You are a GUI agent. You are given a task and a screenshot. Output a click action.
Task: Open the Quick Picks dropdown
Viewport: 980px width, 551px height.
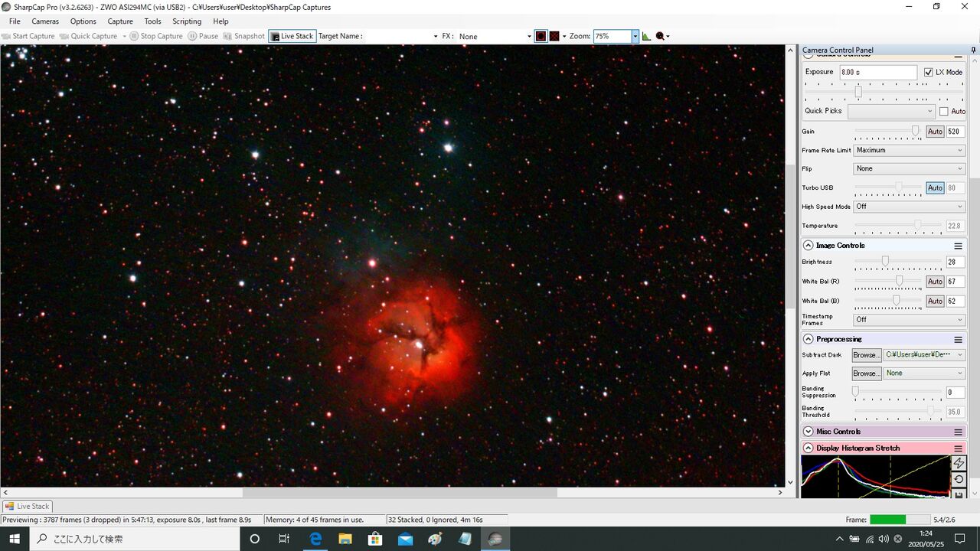coord(891,112)
